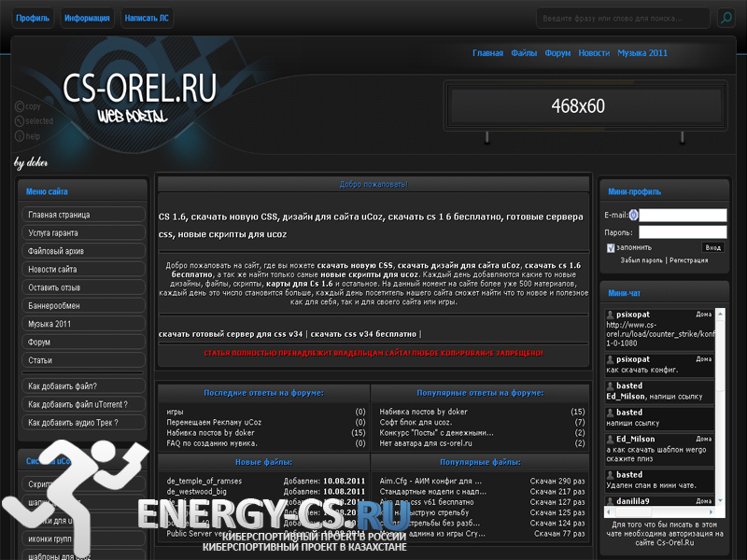The height and width of the screenshot is (560, 747).
Task: Click Оставить отзыв menu item
Action: tap(83, 287)
